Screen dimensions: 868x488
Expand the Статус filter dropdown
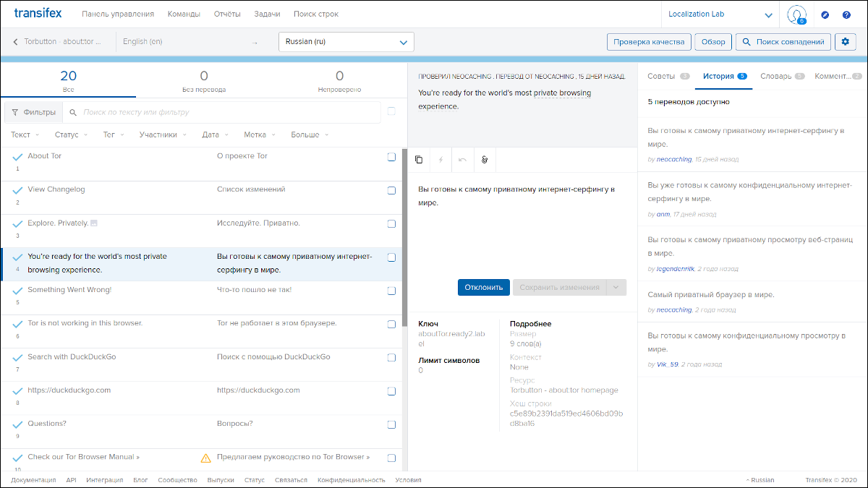(x=71, y=135)
